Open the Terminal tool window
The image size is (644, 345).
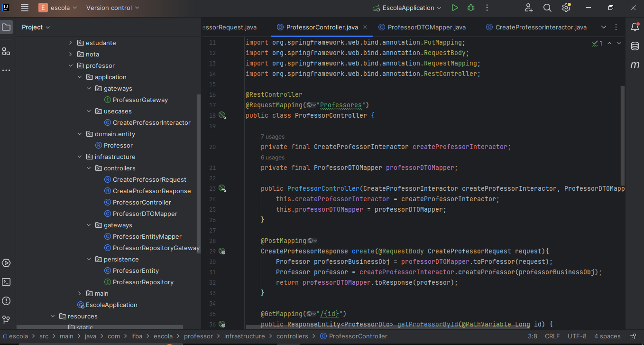[x=6, y=282]
